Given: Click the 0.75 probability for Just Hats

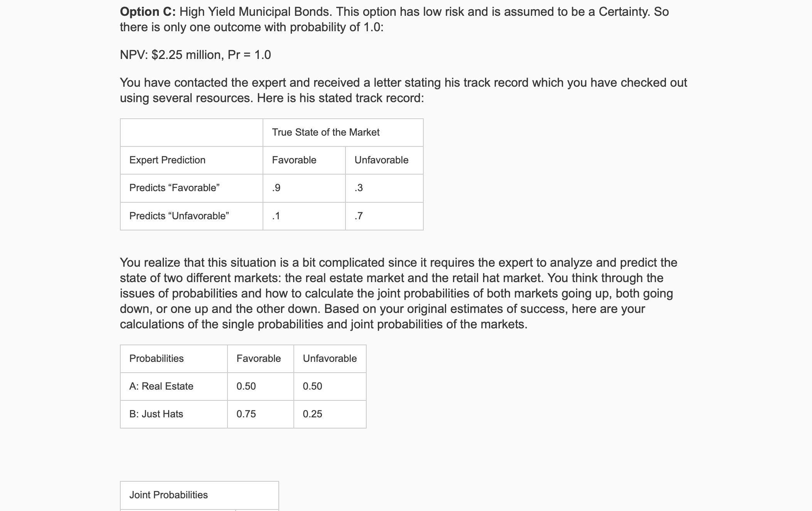Looking at the screenshot, I should pyautogui.click(x=260, y=414).
